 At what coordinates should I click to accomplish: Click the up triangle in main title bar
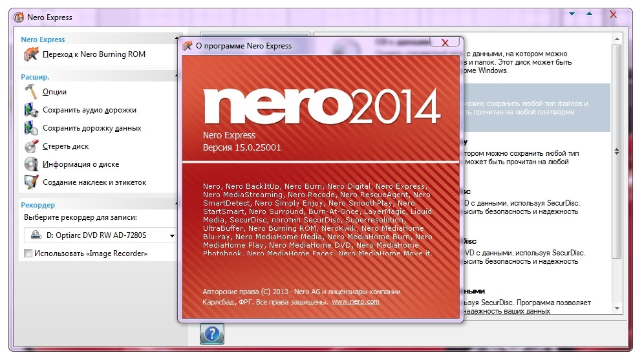[590, 14]
